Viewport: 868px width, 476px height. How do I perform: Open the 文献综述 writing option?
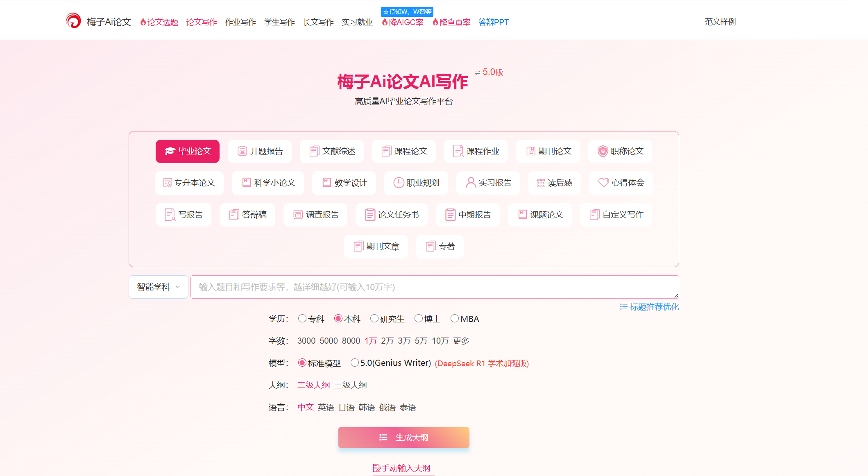[x=331, y=151]
